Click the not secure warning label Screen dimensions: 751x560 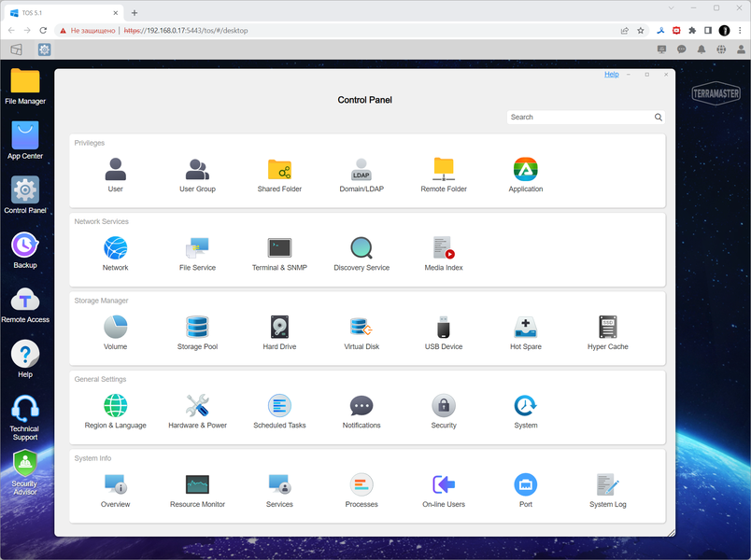[88, 31]
